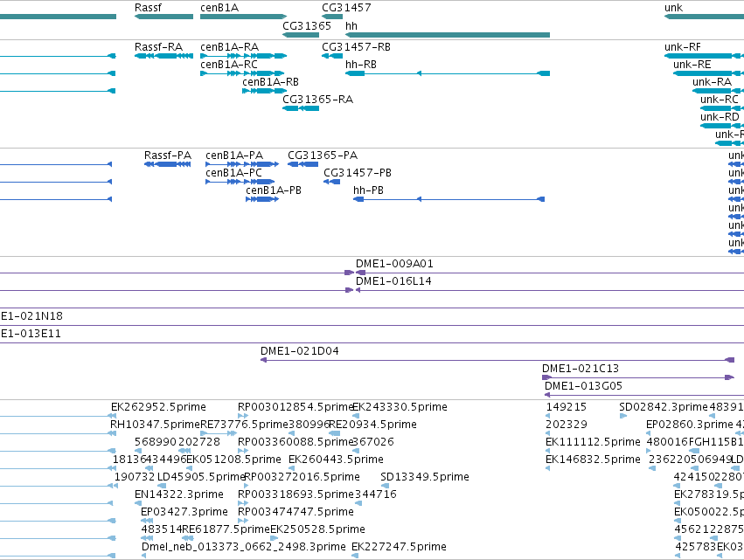Click the RH10347.5prime EST label
This screenshot has height=560, width=744.
155,425
